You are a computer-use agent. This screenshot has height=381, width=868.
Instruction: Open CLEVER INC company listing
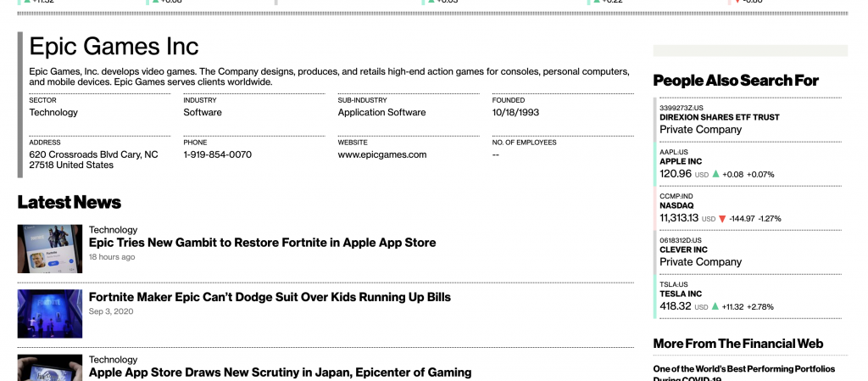pos(683,249)
